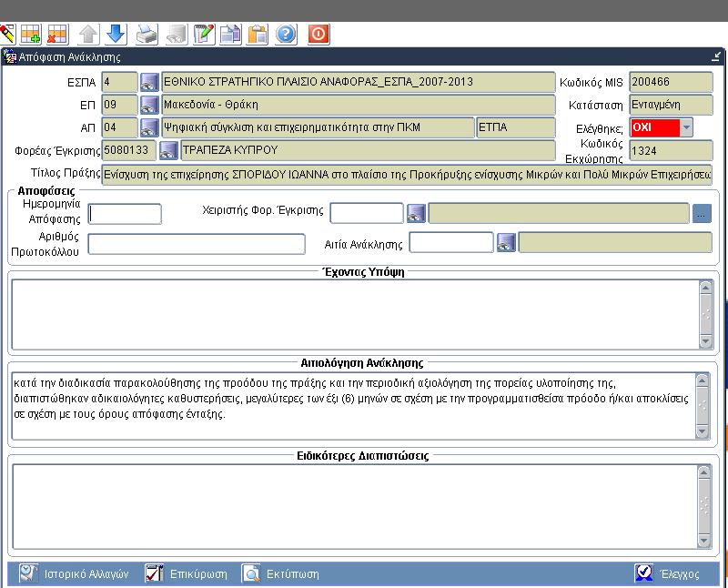Screen dimensions: 728x588
Task: Click the Εκτύπωση magnifier page icon
Action: [251, 574]
